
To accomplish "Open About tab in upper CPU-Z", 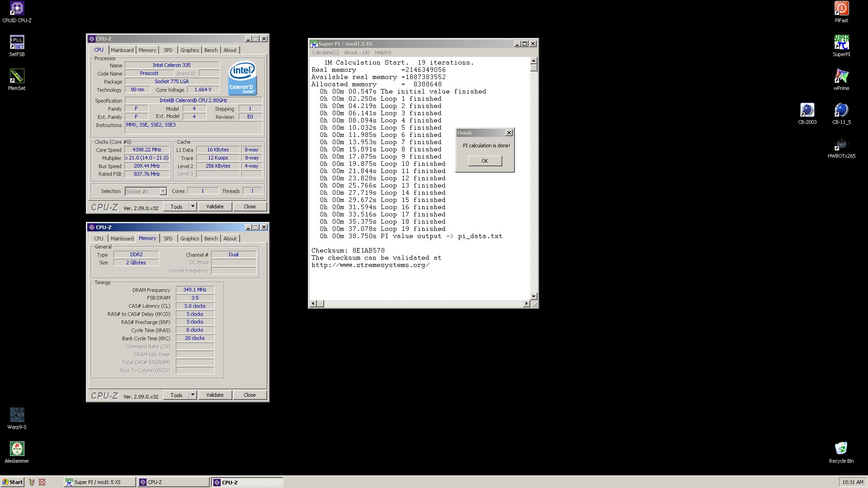I will point(230,50).
